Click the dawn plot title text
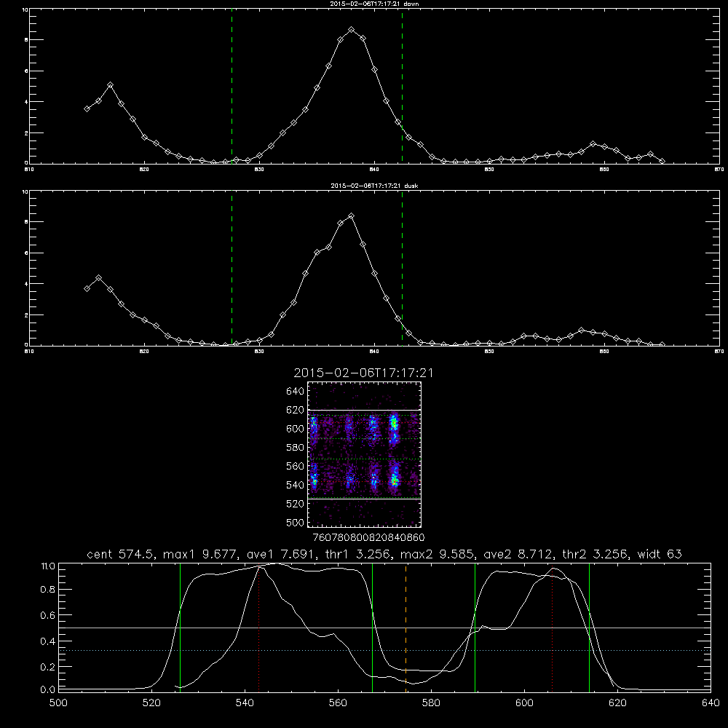The image size is (728, 728). pyautogui.click(x=374, y=4)
